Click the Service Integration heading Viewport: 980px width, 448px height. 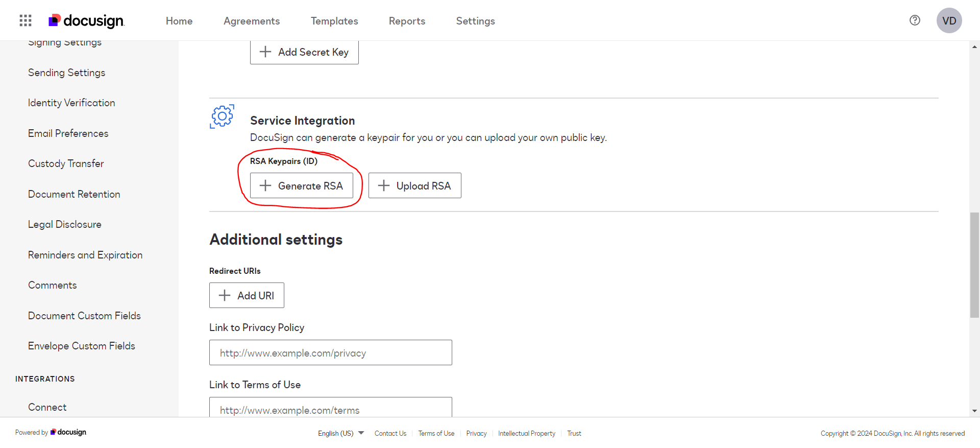(x=303, y=121)
